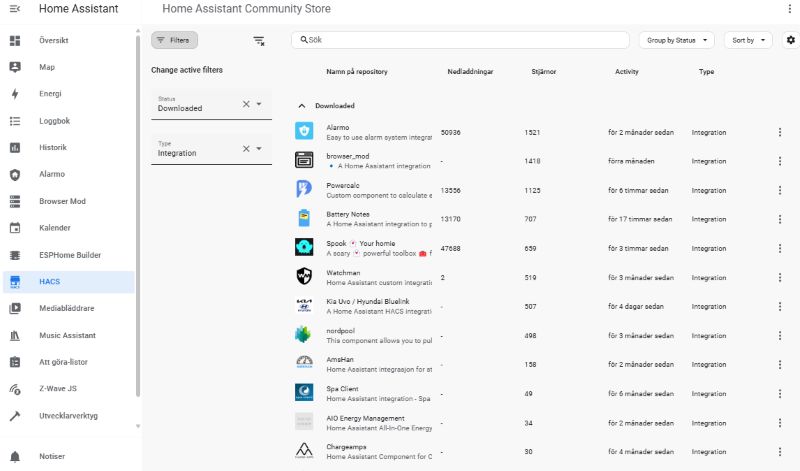Open the Chargeamps row options menu

pyautogui.click(x=780, y=452)
